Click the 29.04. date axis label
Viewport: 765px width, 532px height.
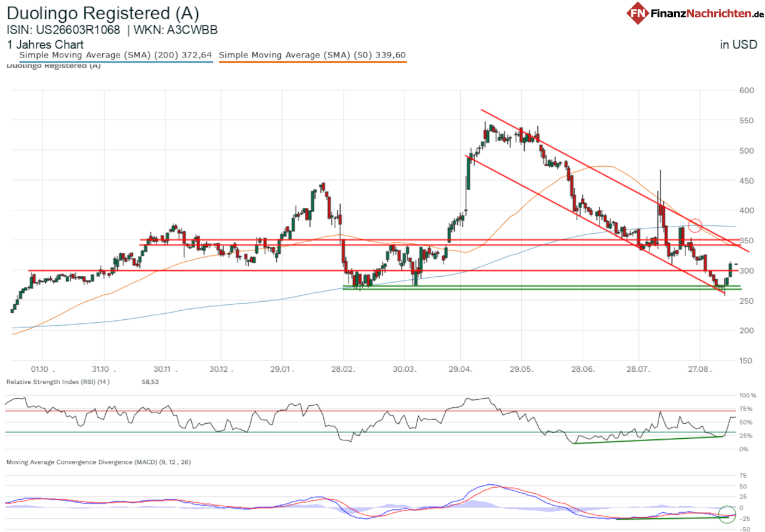click(x=462, y=369)
